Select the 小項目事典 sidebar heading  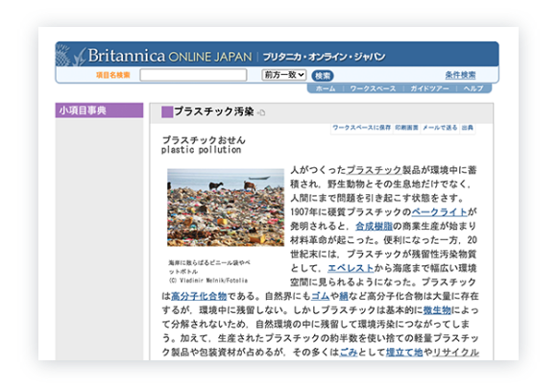click(99, 110)
